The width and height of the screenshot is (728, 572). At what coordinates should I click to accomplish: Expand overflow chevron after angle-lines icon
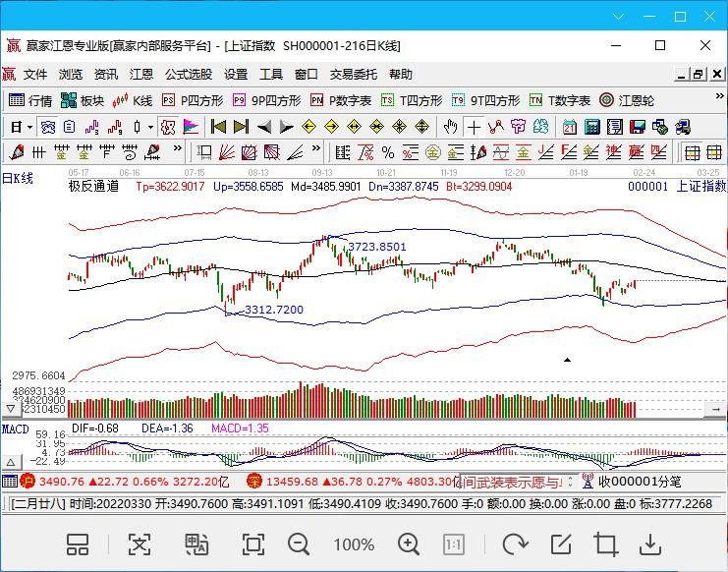click(316, 148)
